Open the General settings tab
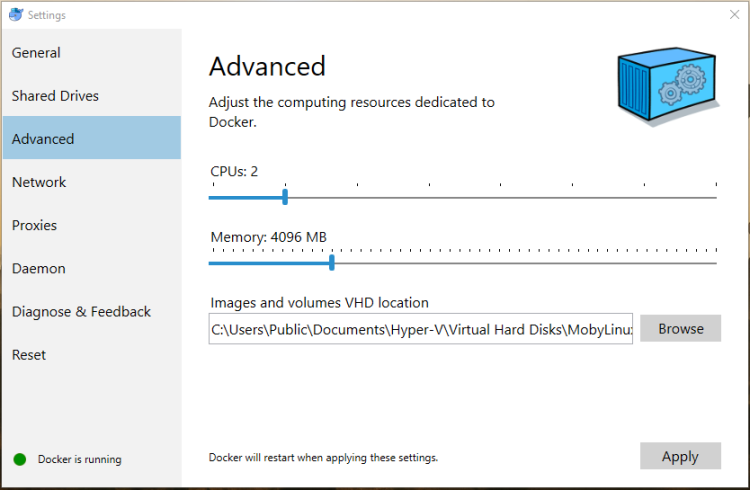 tap(36, 53)
